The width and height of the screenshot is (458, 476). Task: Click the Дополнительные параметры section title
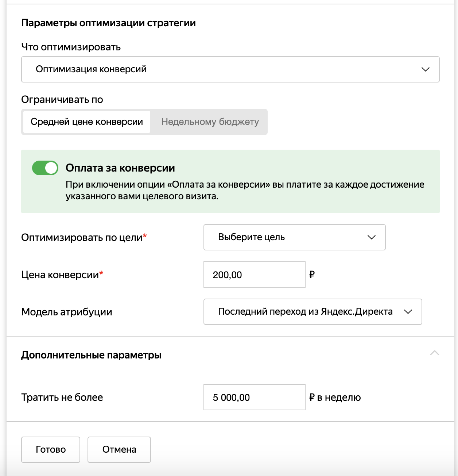point(91,355)
